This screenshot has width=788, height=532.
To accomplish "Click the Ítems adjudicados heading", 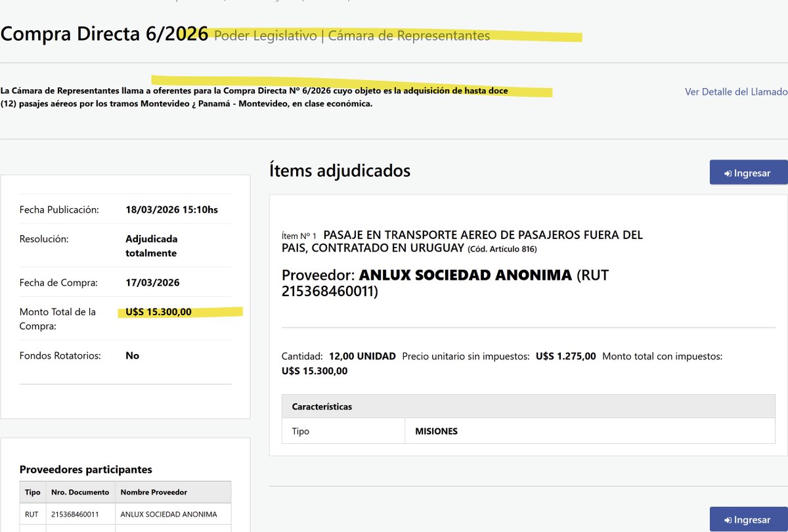I will tap(341, 171).
